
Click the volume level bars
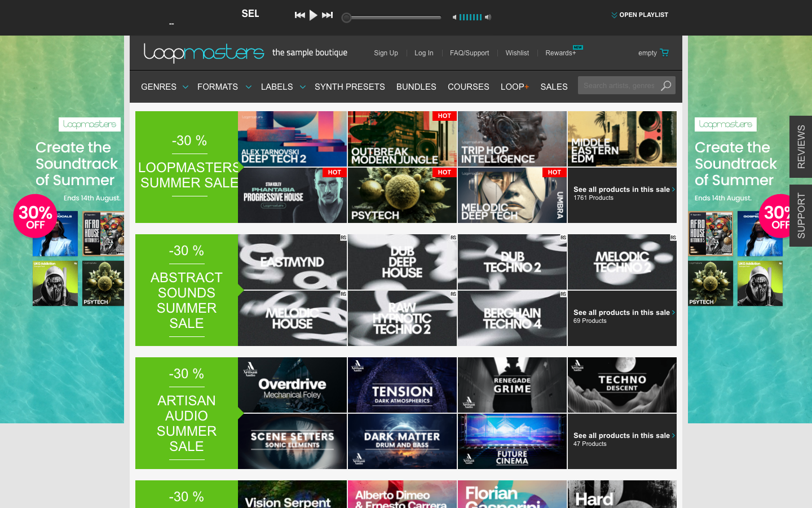(x=470, y=17)
